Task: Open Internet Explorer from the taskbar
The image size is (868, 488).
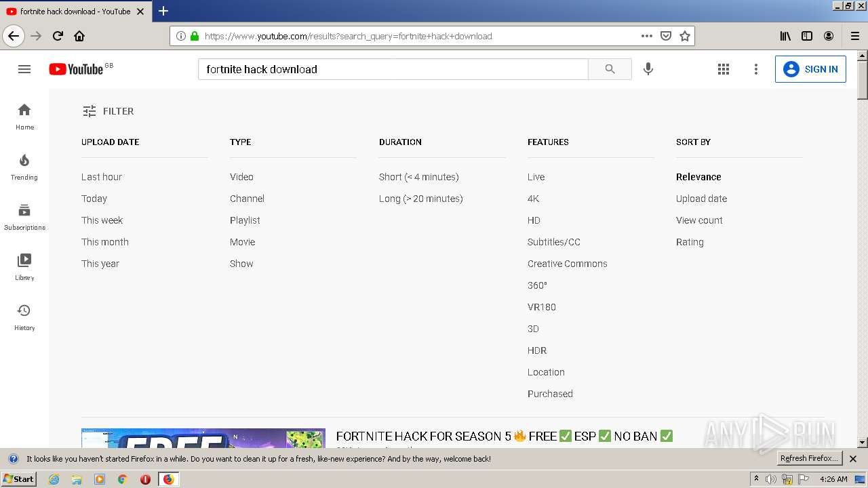Action: 54,479
